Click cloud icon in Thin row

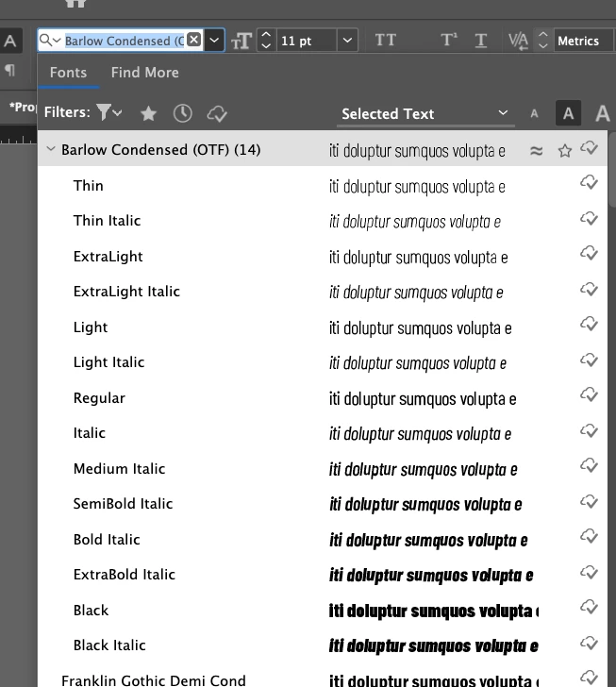click(x=590, y=182)
